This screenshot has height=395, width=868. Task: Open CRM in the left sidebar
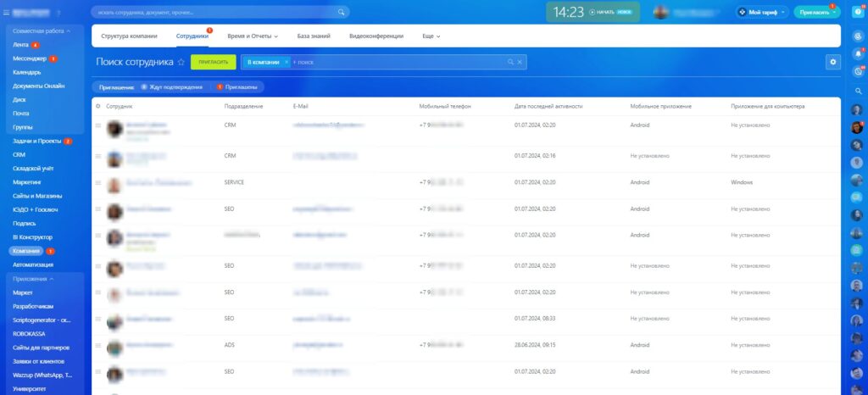(x=19, y=155)
